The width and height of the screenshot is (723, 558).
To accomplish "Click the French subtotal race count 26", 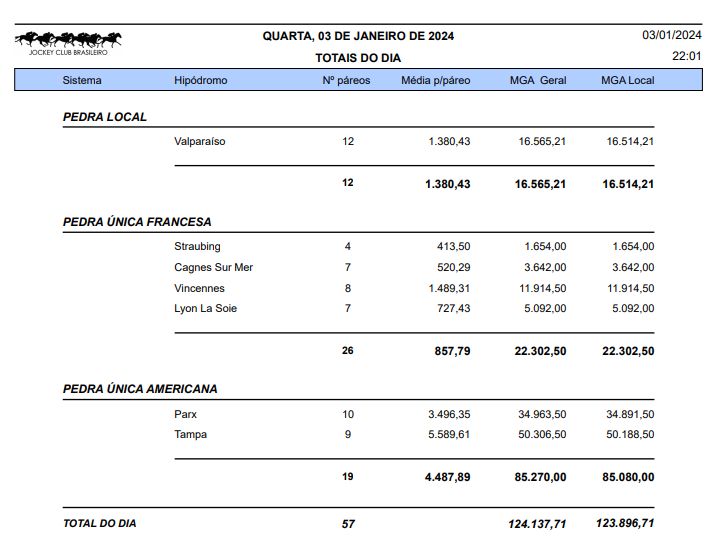I will (x=348, y=351).
